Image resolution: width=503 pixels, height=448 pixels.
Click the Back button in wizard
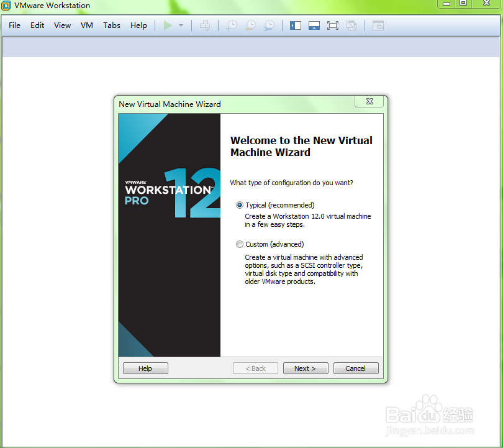click(x=255, y=368)
